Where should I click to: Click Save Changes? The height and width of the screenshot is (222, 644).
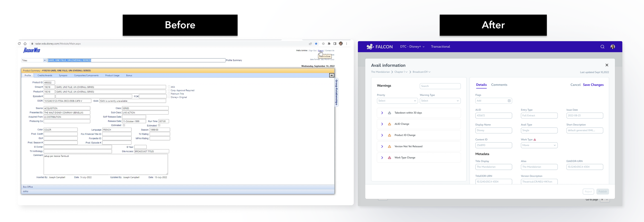pos(593,85)
